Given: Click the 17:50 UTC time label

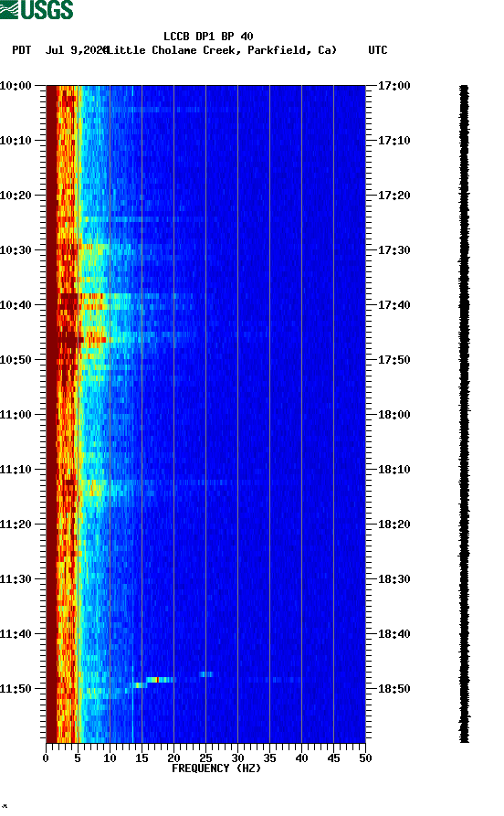Looking at the screenshot, I should click(x=394, y=360).
